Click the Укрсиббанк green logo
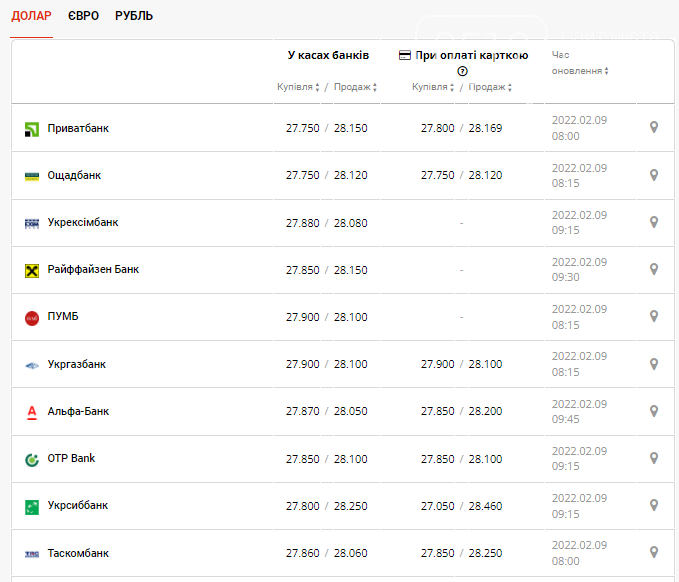The image size is (679, 582). tap(32, 507)
